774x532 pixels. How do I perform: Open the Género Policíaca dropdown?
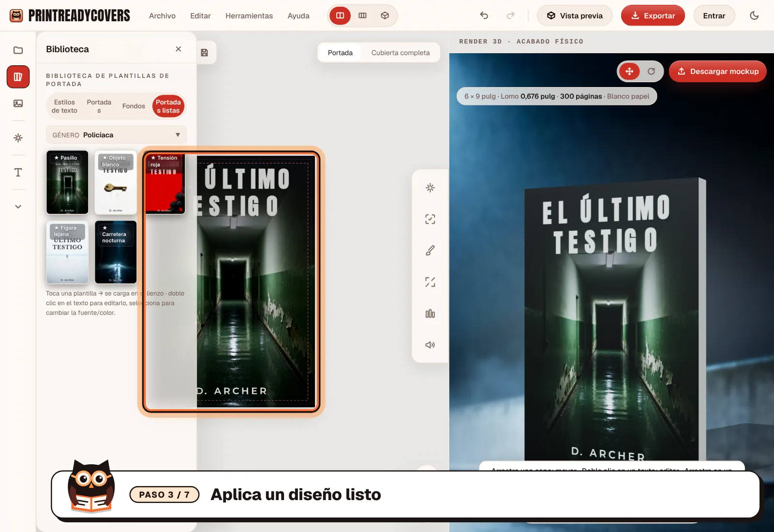116,135
